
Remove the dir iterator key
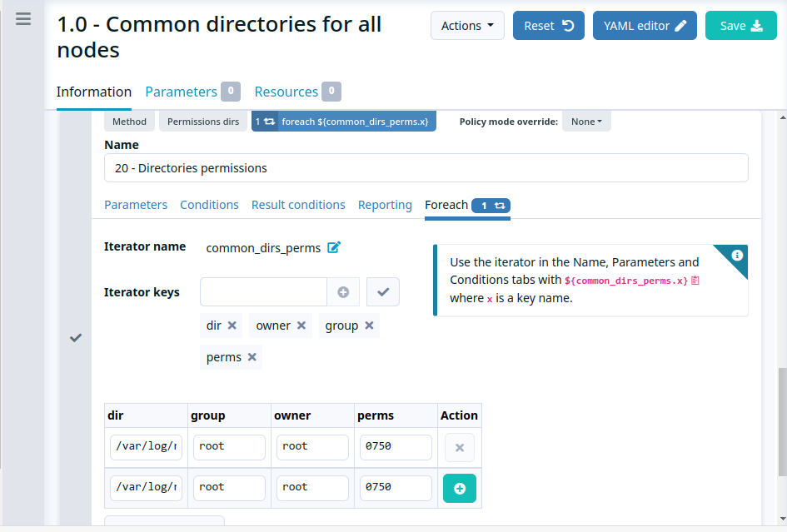232,326
